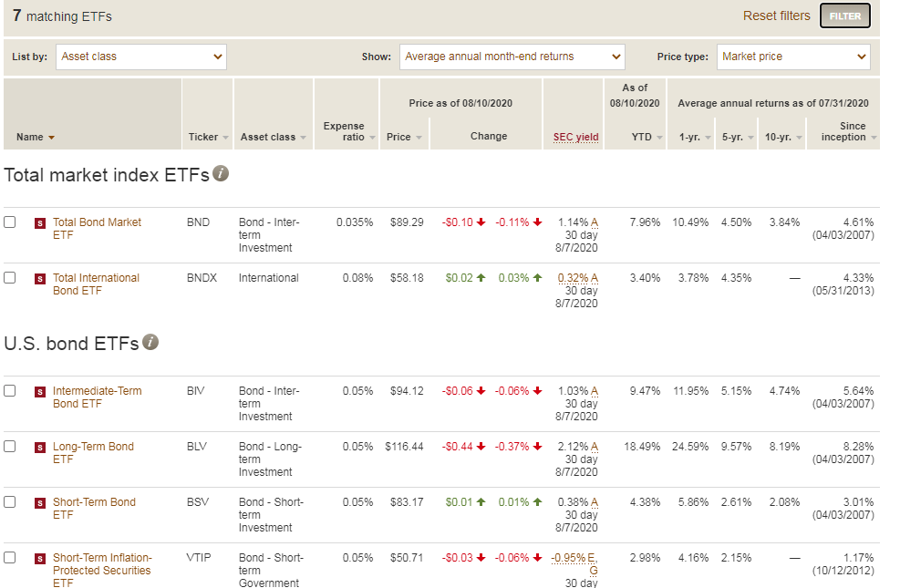Select the Total International Bond ETF checkbox
The width and height of the screenshot is (900, 588).
pos(10,278)
